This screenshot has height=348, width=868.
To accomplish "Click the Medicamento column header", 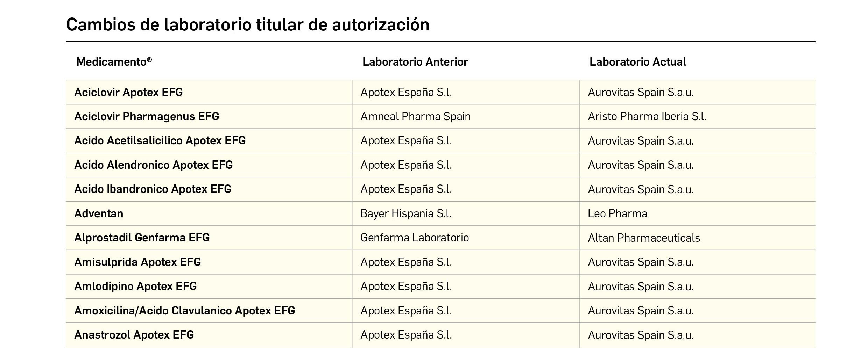I will click(x=114, y=62).
